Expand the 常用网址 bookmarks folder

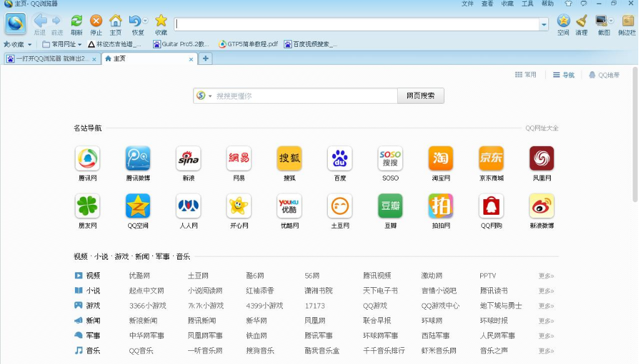point(62,44)
